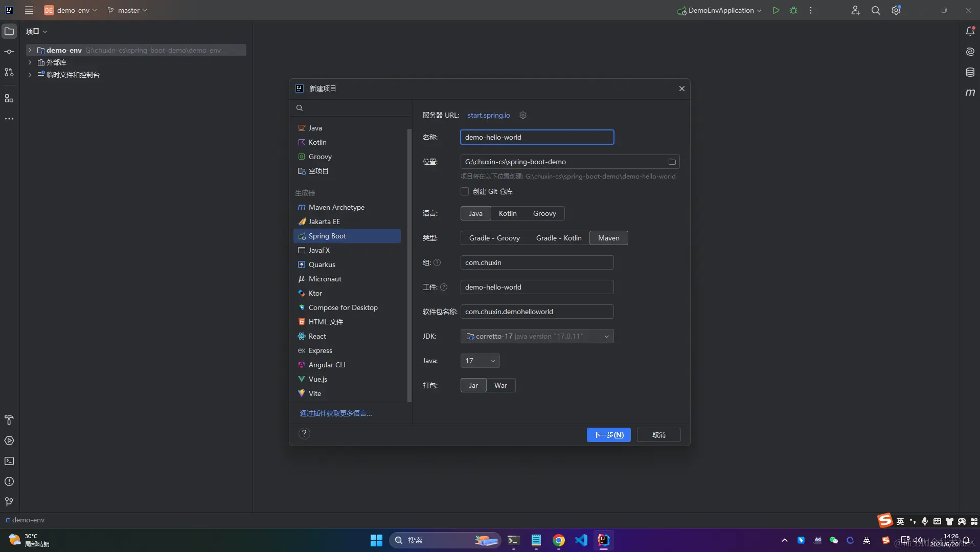Select Kotlin as the language

pos(508,213)
